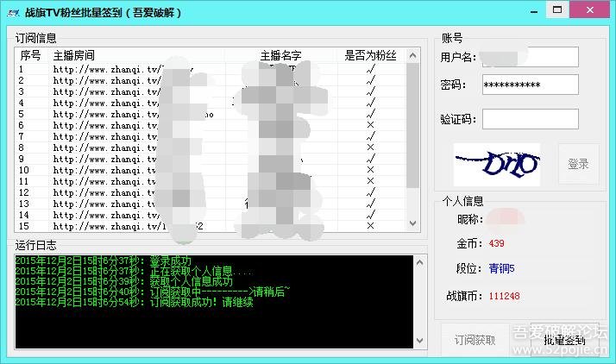Click the 是否为粉丝 column header

pyautogui.click(x=370, y=55)
